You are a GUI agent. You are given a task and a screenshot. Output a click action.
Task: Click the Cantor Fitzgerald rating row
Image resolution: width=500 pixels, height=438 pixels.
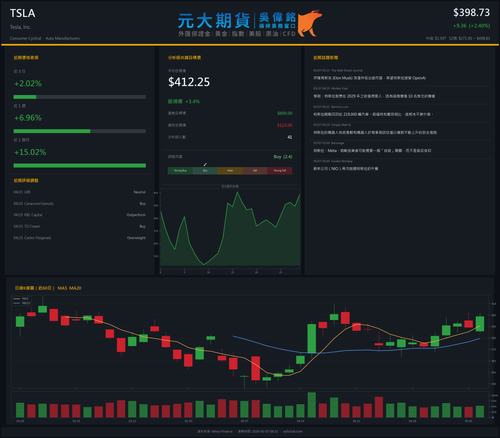coord(80,238)
